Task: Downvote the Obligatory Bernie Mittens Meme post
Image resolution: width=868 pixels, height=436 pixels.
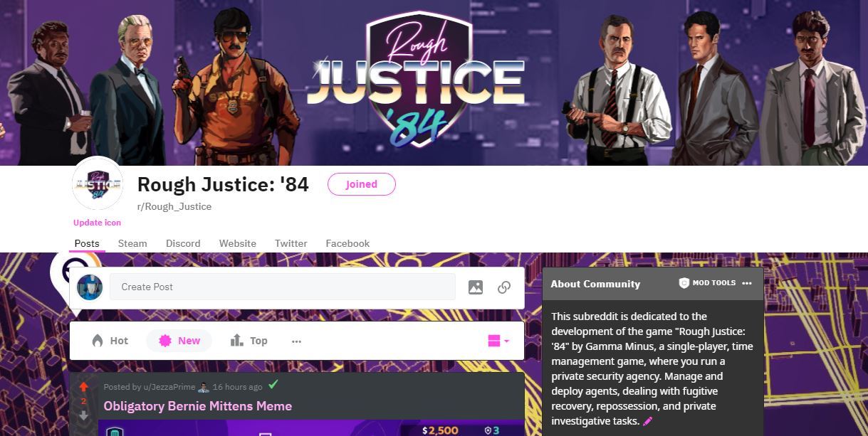Action: [83, 416]
